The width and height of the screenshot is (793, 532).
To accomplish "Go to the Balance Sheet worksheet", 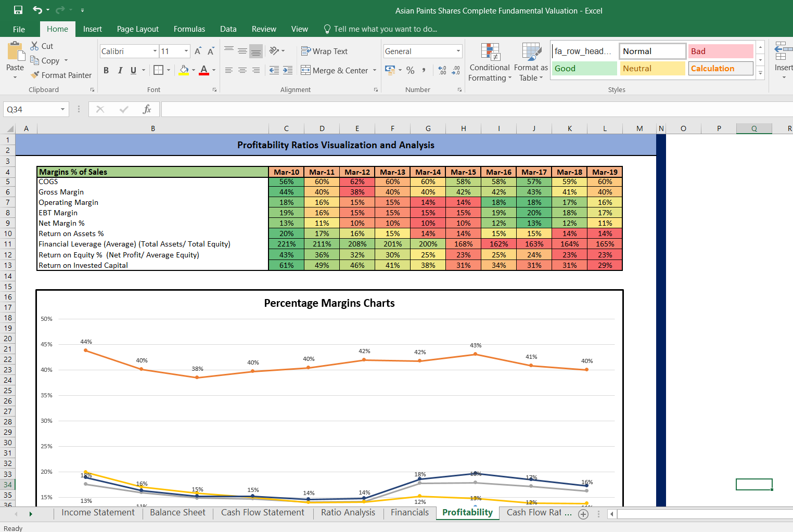I will pos(177,513).
